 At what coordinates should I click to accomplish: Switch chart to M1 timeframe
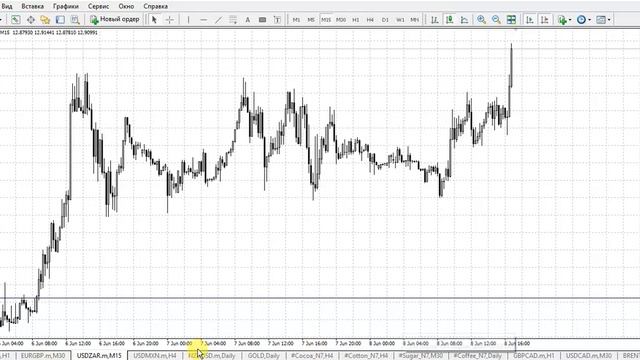(x=296, y=20)
